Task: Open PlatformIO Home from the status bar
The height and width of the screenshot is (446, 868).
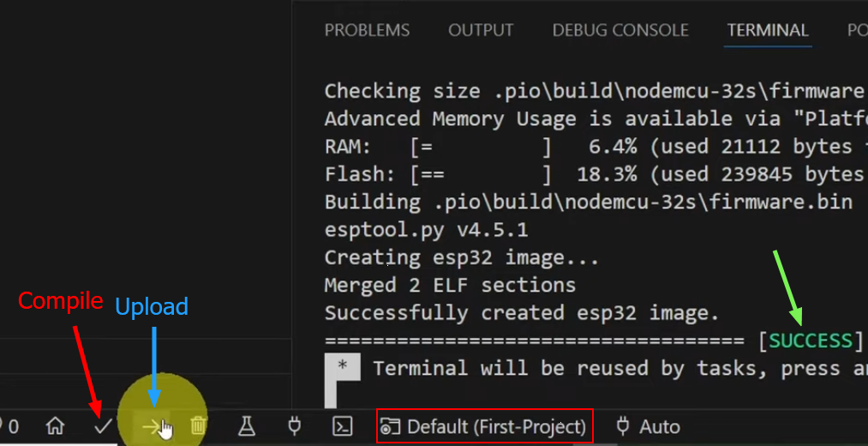Action: coord(56,426)
